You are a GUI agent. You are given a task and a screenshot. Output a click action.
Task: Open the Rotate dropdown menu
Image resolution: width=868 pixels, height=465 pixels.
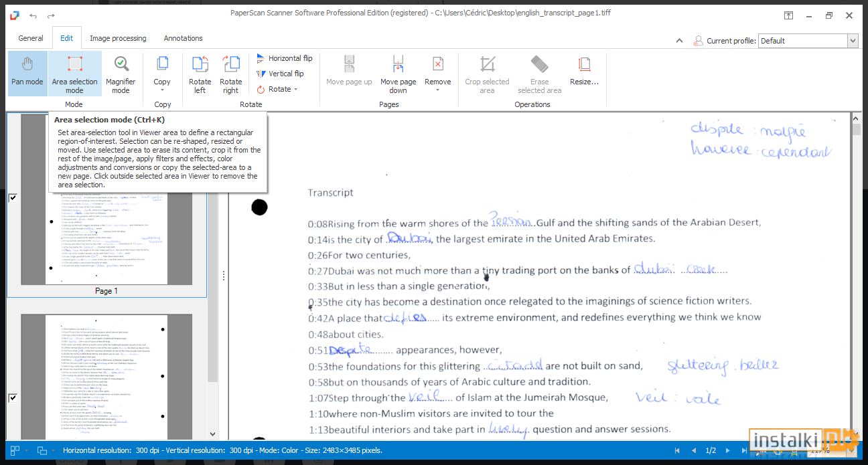click(277, 89)
